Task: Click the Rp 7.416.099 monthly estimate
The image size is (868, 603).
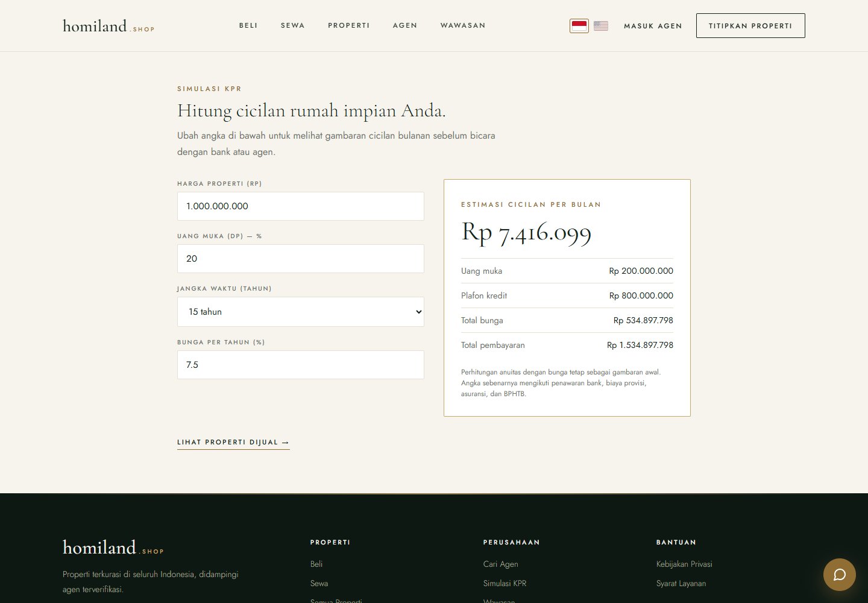Action: coord(526,233)
